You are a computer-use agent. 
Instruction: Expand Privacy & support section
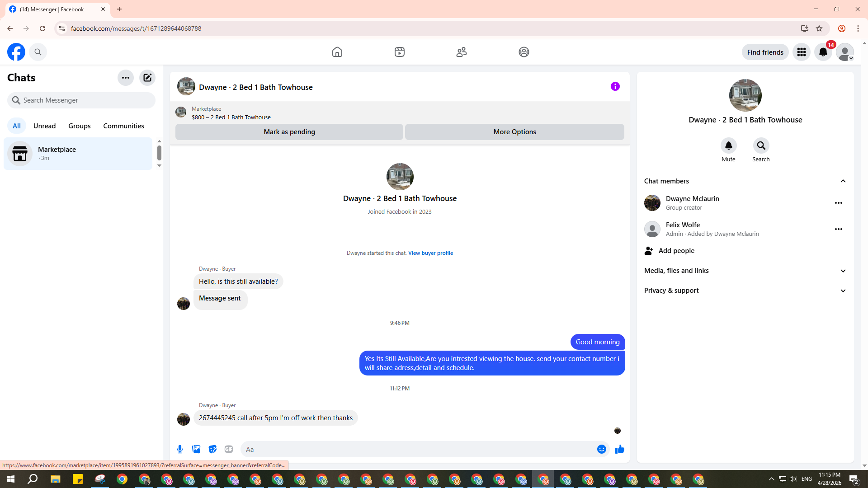(x=843, y=291)
